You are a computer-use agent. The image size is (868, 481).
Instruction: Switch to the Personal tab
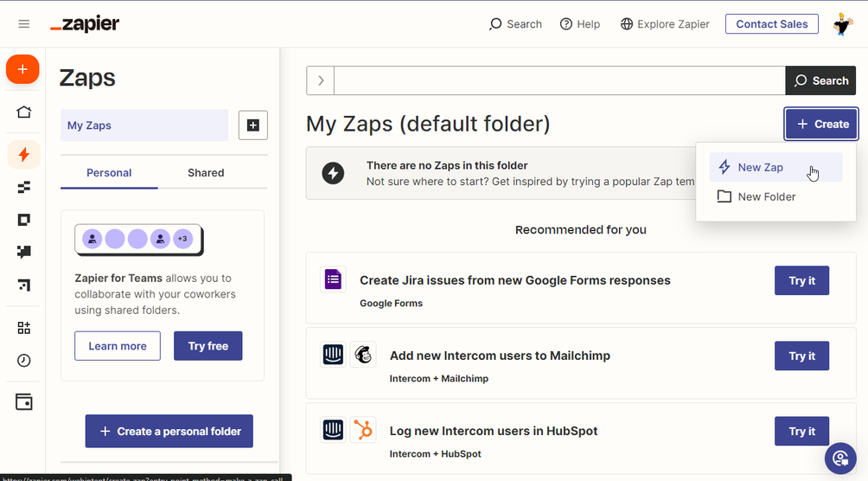109,173
